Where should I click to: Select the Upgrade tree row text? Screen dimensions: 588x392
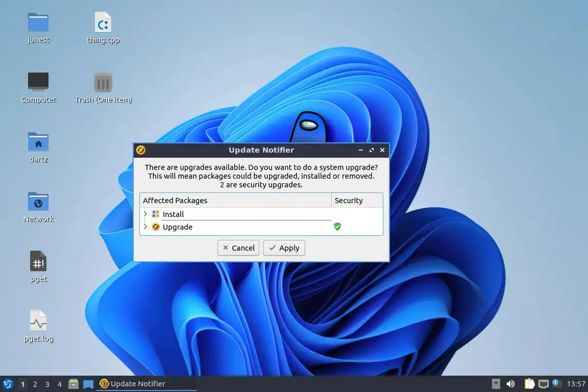[178, 227]
